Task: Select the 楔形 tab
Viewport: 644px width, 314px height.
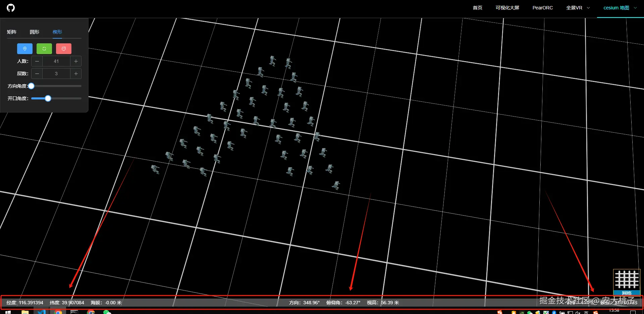Action: coord(57,32)
